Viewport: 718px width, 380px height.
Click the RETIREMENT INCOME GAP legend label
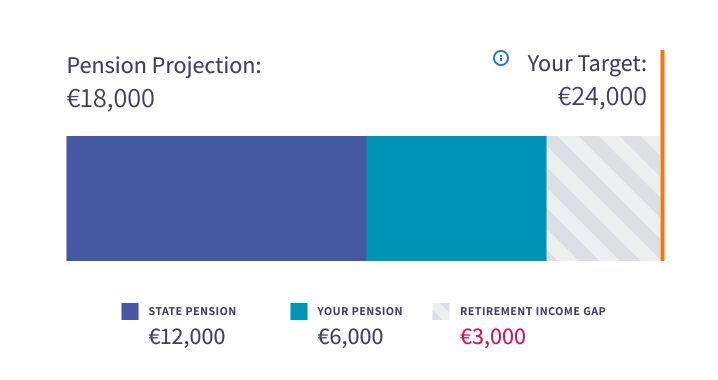[533, 311]
